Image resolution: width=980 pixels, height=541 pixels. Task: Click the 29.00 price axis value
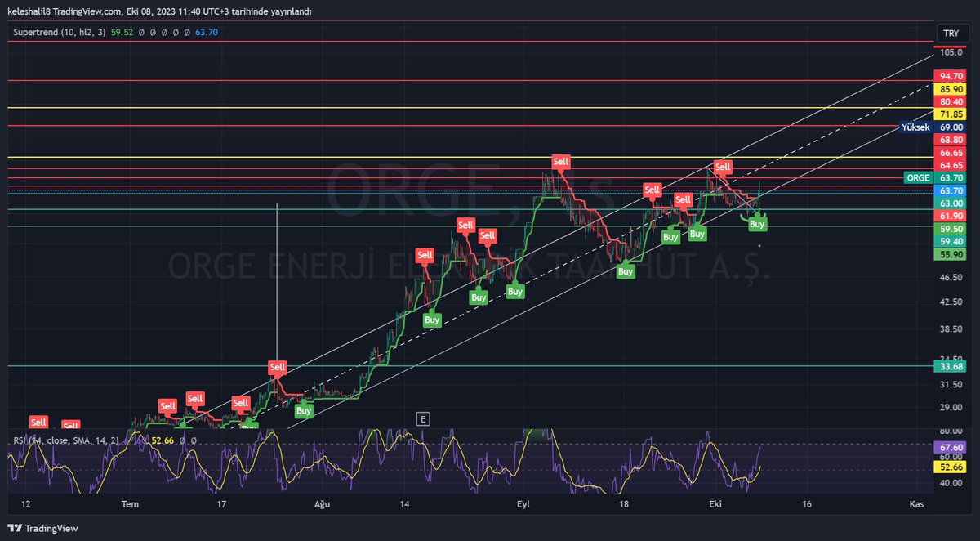click(951, 407)
